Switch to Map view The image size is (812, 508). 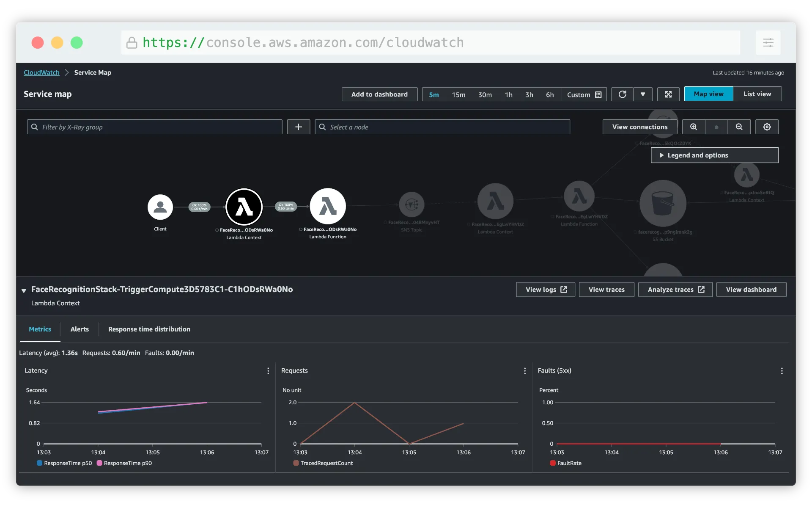(708, 94)
